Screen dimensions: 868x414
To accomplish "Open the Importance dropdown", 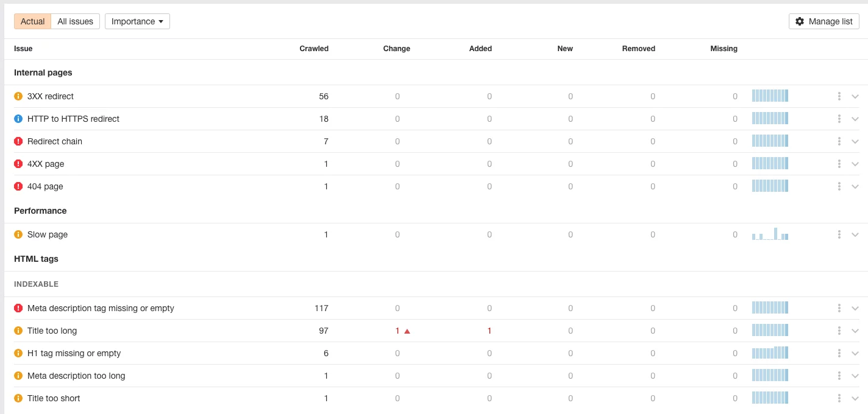I will tap(137, 21).
